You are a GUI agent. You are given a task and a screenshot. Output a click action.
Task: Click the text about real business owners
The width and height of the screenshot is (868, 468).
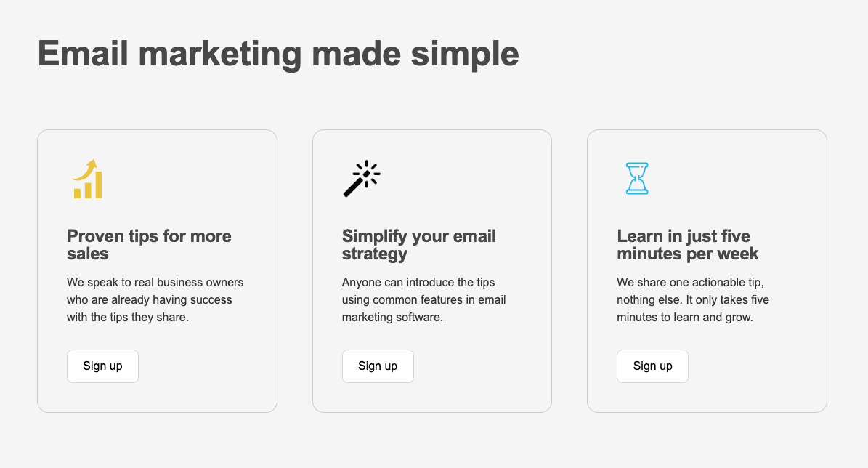(155, 299)
